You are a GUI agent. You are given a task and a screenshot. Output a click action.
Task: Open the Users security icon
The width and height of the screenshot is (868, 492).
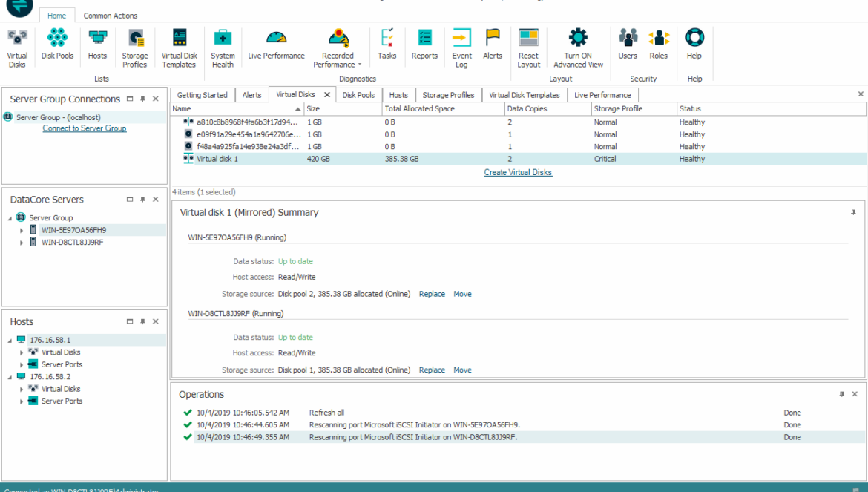pos(628,45)
